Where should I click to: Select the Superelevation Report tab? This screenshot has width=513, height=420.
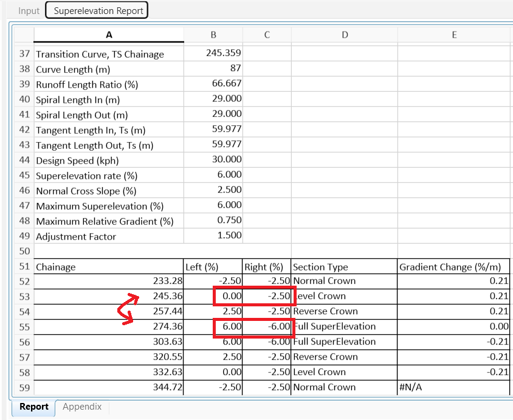point(96,10)
